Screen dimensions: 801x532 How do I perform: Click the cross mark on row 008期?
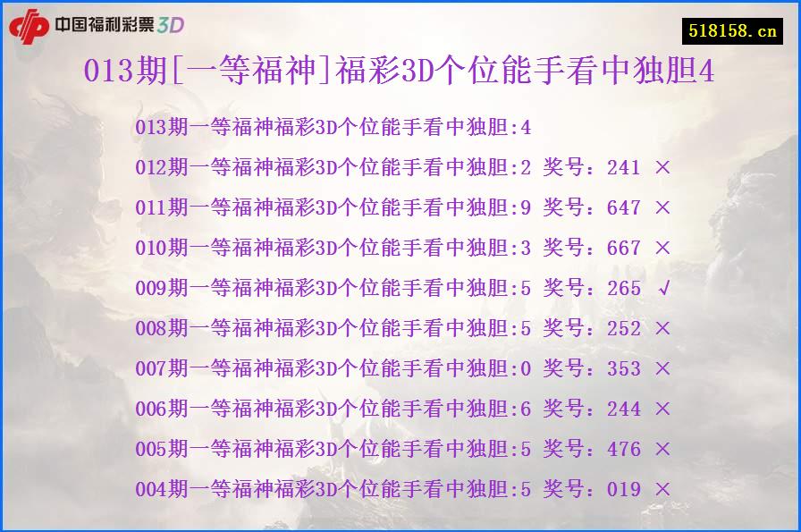(x=662, y=328)
